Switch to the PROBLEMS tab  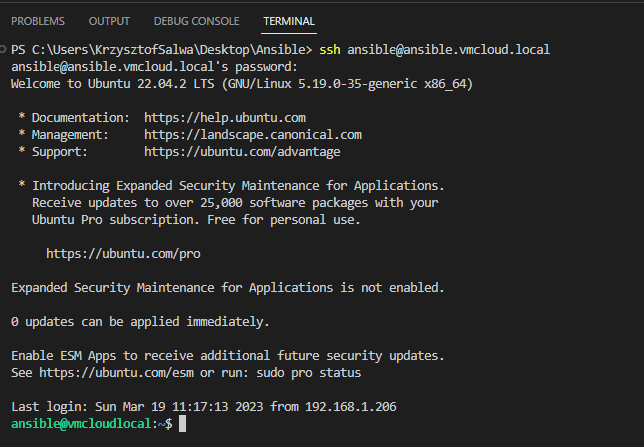tap(38, 21)
